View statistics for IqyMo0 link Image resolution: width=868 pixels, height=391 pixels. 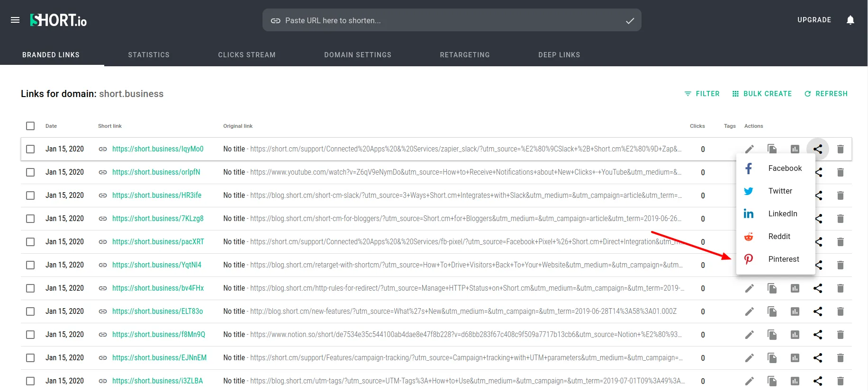pos(795,149)
